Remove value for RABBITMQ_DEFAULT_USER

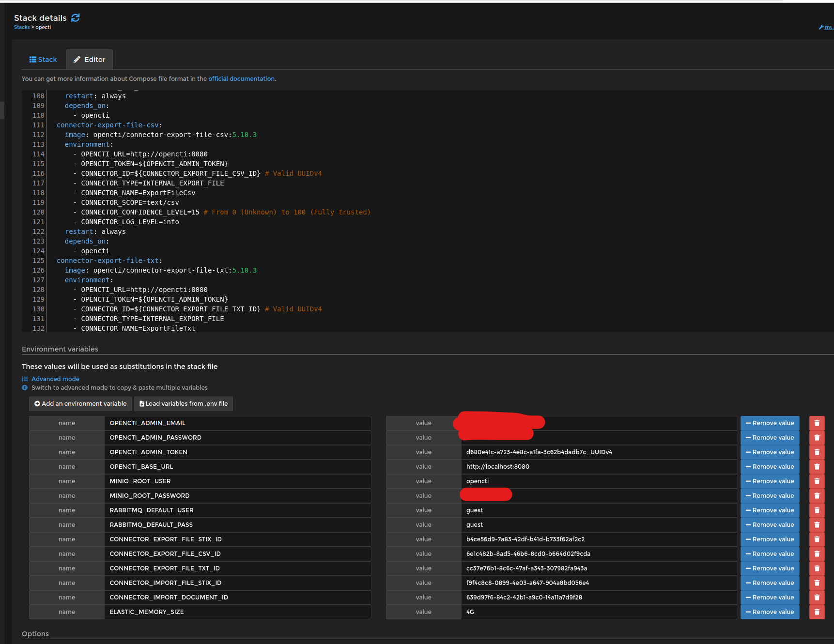pos(770,510)
